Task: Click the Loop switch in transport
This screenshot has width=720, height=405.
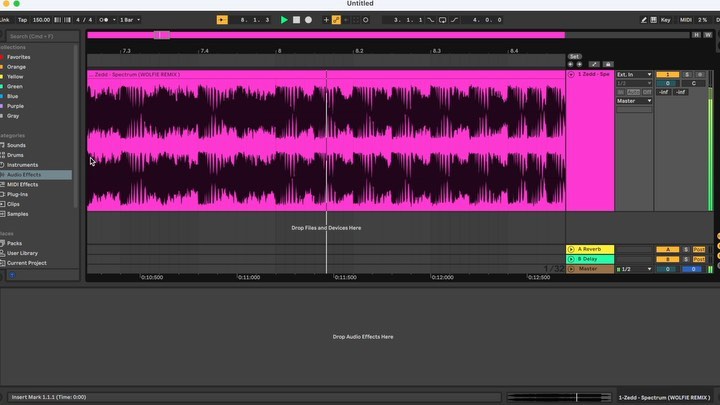Action: point(443,19)
